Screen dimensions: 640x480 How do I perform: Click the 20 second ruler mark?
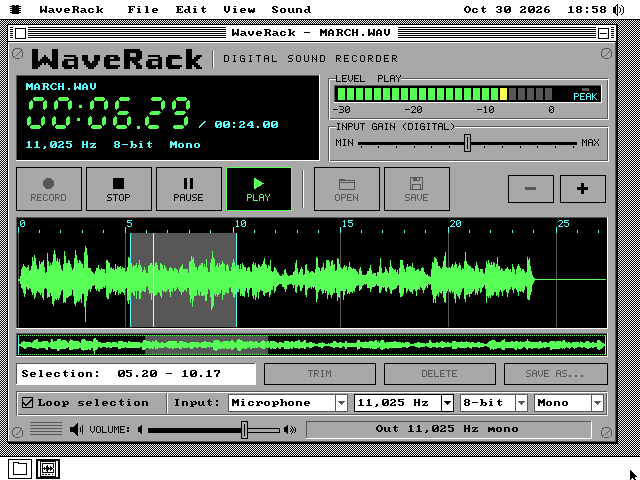pos(455,224)
